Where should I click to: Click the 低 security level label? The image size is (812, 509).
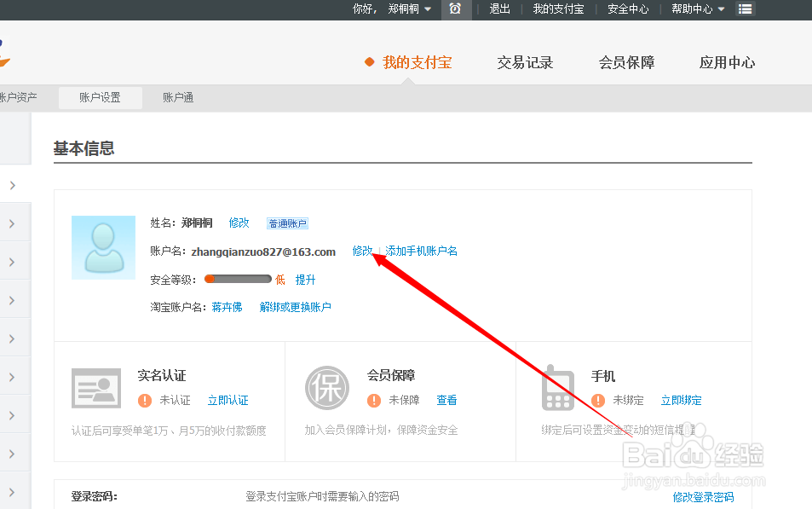pyautogui.click(x=280, y=280)
